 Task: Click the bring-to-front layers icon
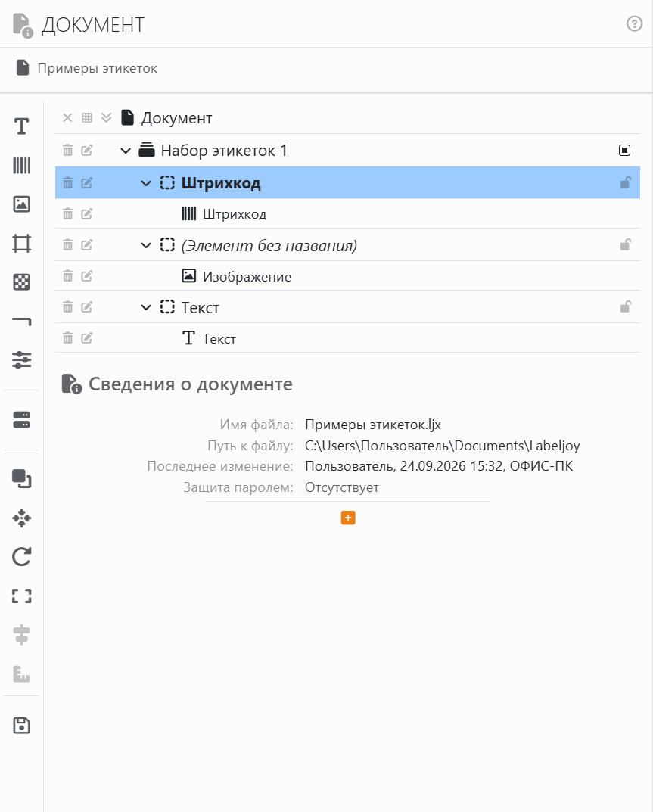click(x=21, y=478)
